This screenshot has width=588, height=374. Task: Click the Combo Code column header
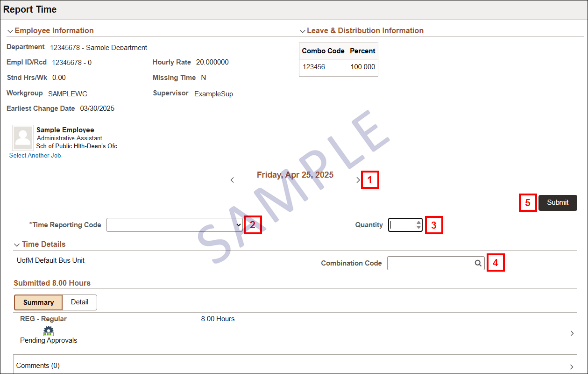click(x=323, y=51)
